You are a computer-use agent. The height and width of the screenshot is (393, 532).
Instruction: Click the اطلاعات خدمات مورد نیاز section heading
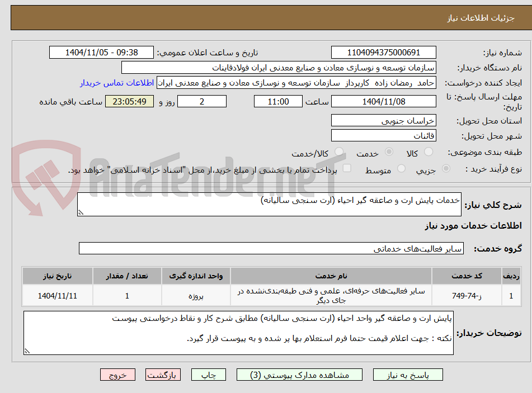473,226
